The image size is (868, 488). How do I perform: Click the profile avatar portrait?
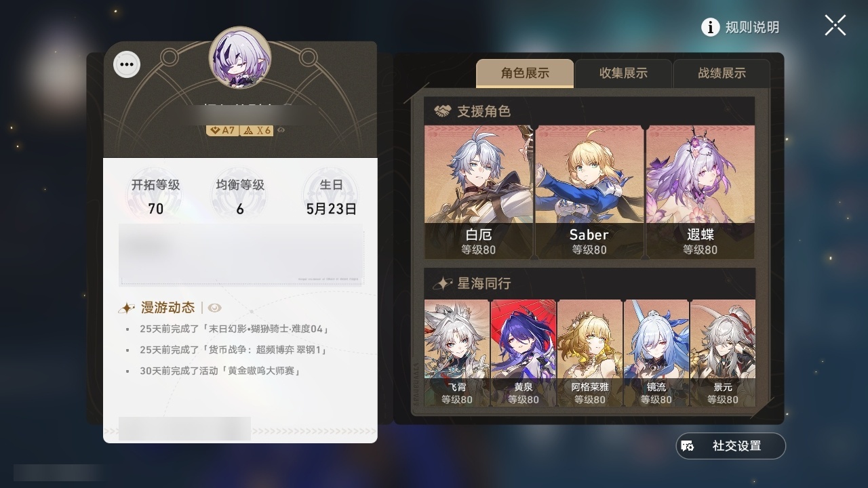pos(240,58)
